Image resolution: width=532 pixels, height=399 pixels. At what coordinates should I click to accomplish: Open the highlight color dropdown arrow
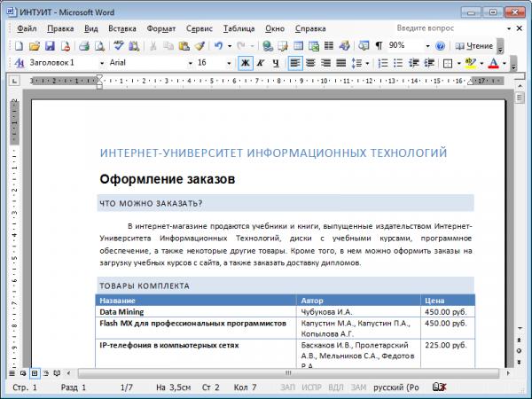(x=481, y=63)
